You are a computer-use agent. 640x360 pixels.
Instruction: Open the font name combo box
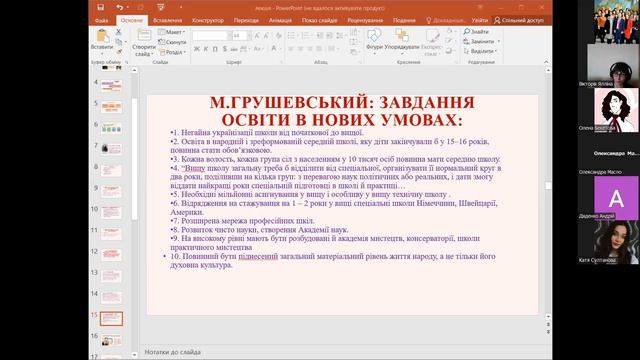point(212,36)
